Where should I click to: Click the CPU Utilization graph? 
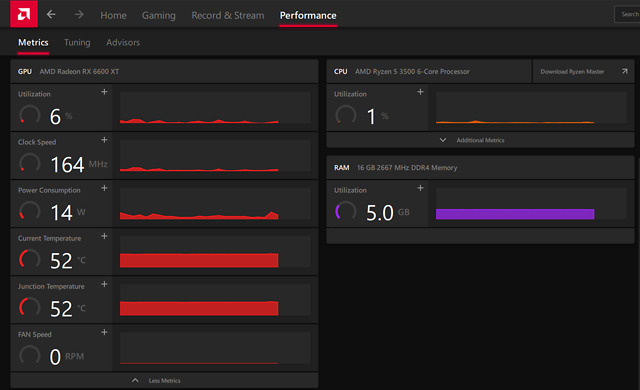click(x=531, y=108)
